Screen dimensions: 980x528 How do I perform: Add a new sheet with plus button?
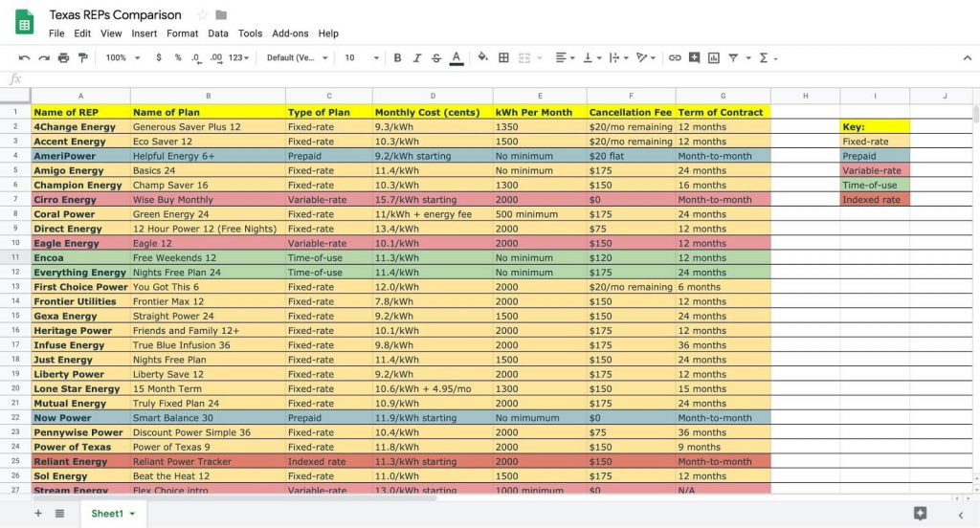click(38, 514)
